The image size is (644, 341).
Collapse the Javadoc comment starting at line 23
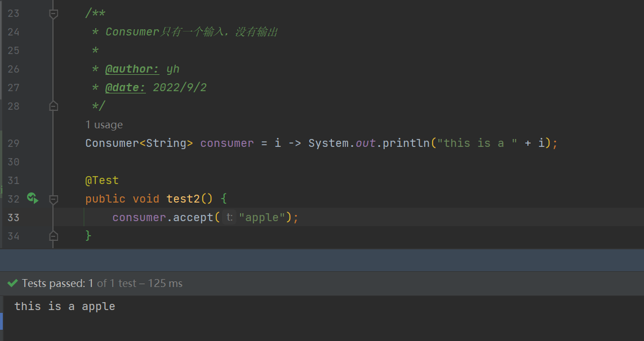pos(54,14)
